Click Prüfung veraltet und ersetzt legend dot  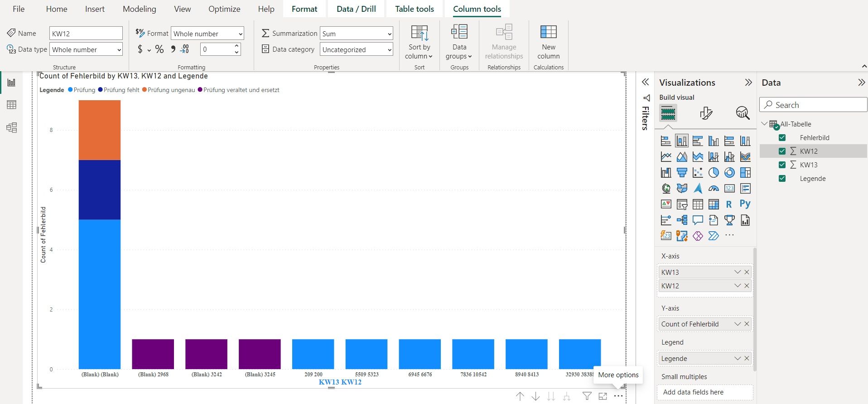(200, 90)
